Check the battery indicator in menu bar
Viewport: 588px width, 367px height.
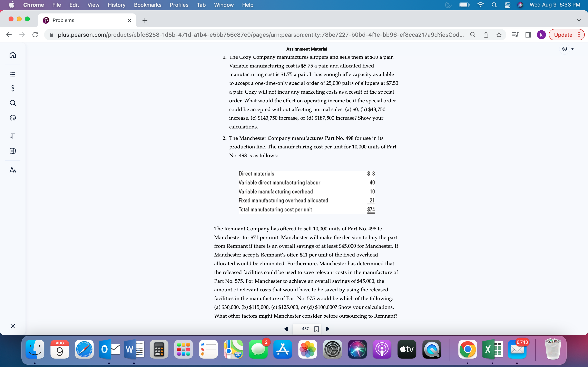point(464,5)
